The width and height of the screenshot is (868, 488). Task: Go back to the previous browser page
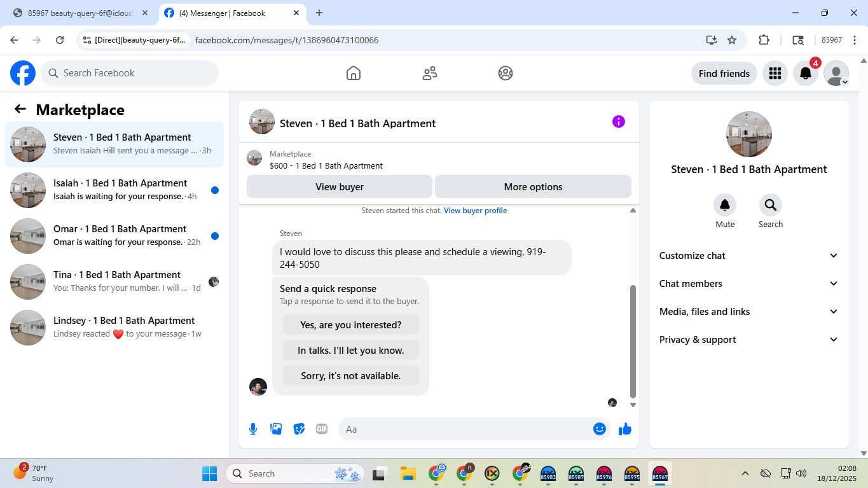pyautogui.click(x=14, y=40)
